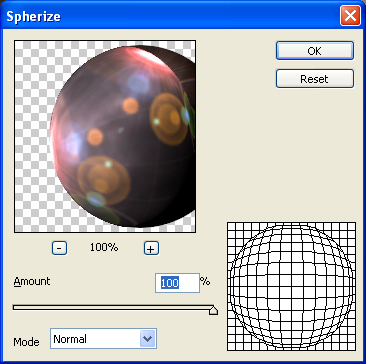Focus the Amount percentage input field
Viewport: 366px width, 364px height.
[178, 283]
